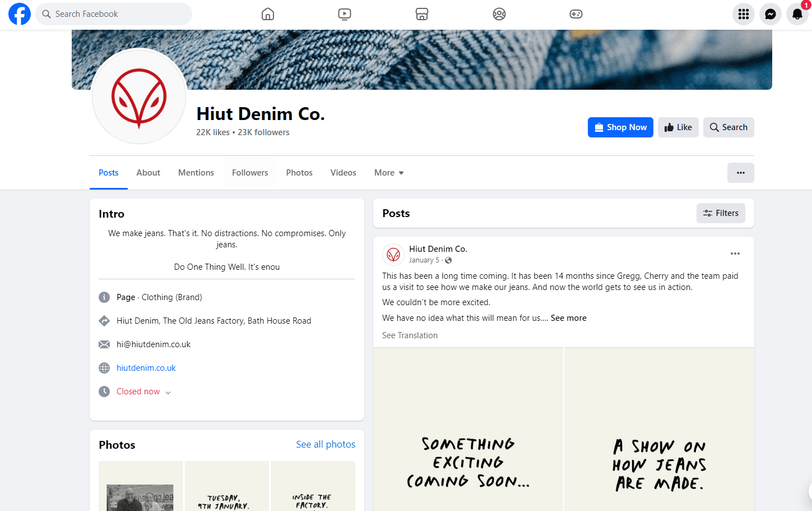Like the Hiut Denim page
812x511 pixels.
pyautogui.click(x=678, y=127)
